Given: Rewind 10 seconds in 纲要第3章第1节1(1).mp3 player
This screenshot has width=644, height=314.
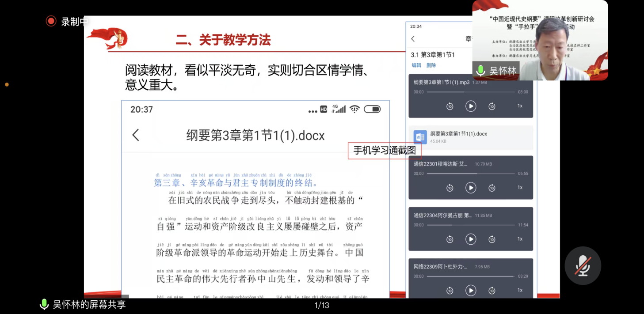Looking at the screenshot, I should (x=450, y=106).
